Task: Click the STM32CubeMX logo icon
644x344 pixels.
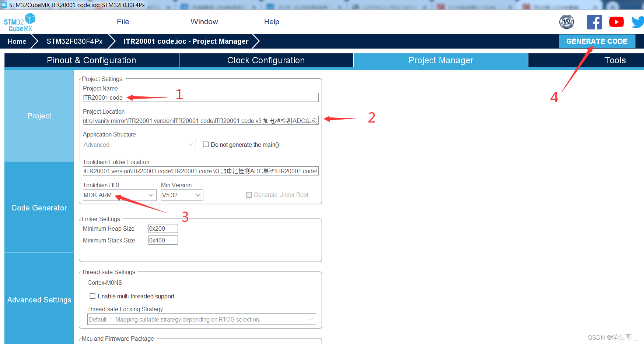Action: pos(20,22)
